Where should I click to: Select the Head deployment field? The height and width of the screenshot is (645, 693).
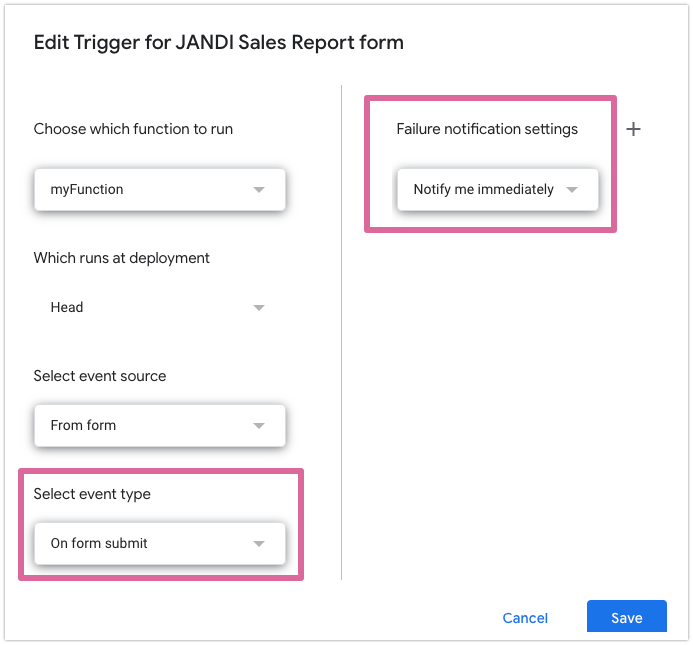pyautogui.click(x=150, y=307)
